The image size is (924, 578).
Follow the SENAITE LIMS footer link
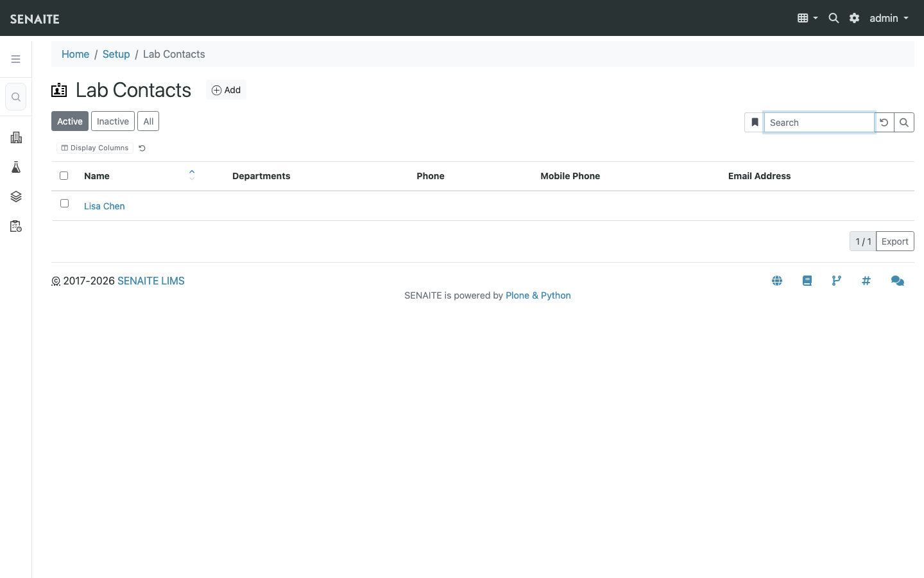point(151,281)
